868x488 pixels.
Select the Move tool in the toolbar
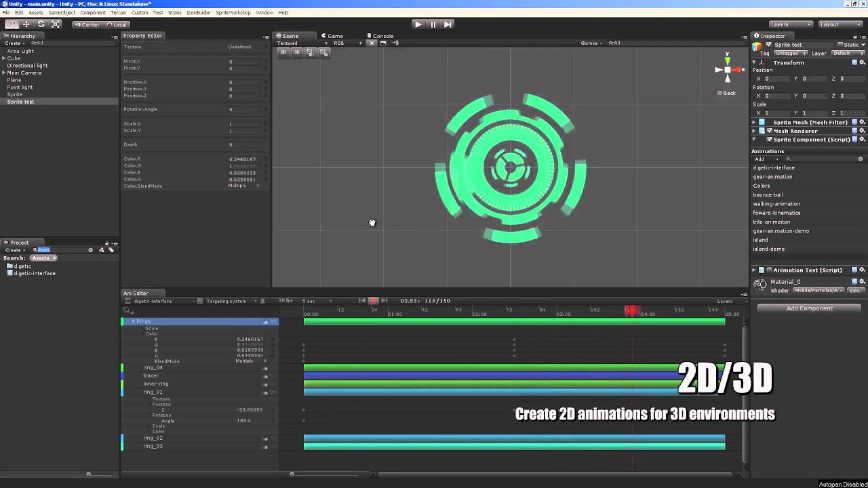[26, 24]
